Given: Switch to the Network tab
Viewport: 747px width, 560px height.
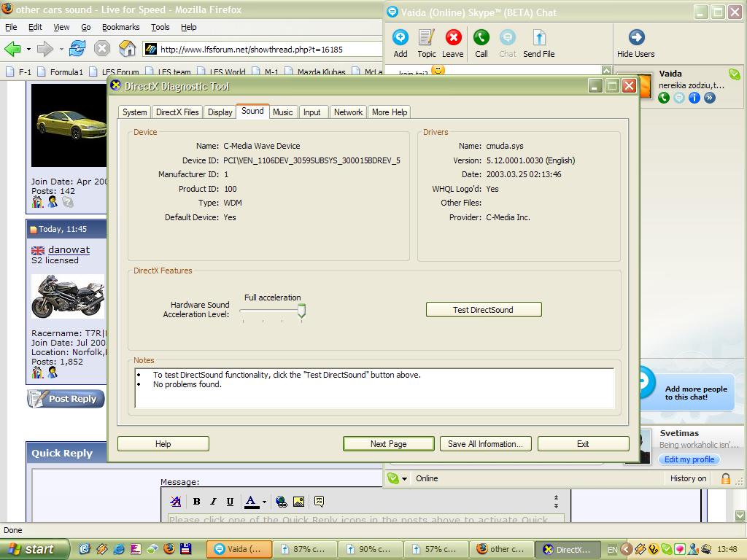Looking at the screenshot, I should pyautogui.click(x=348, y=112).
